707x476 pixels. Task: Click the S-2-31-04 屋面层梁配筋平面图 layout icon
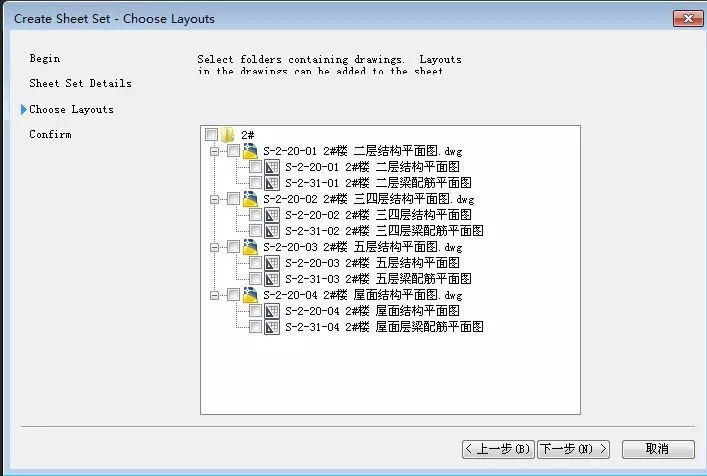pos(272,327)
